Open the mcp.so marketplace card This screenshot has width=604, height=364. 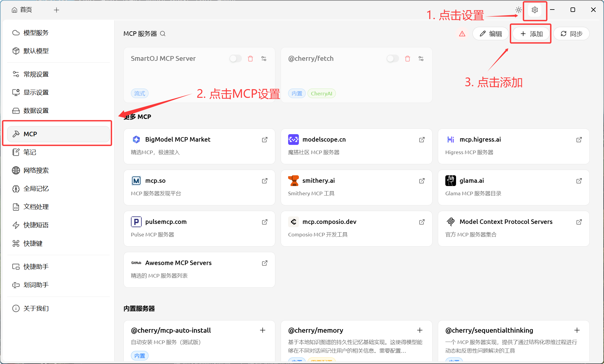[x=199, y=188]
